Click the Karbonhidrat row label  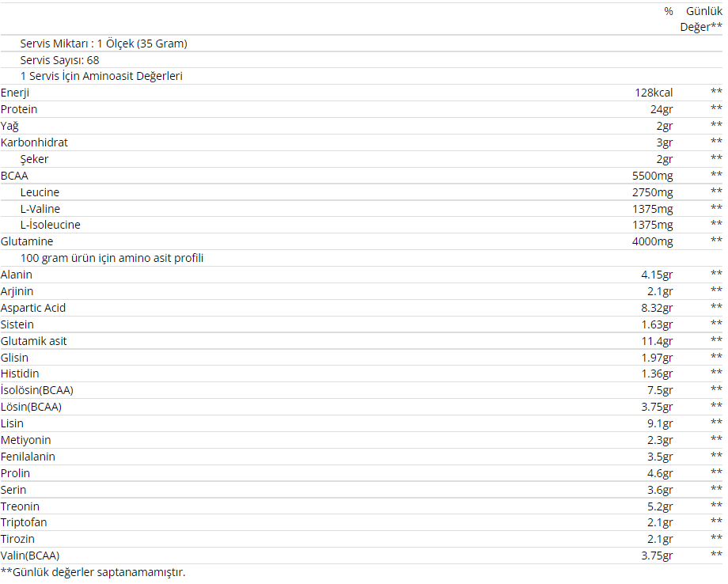(34, 142)
